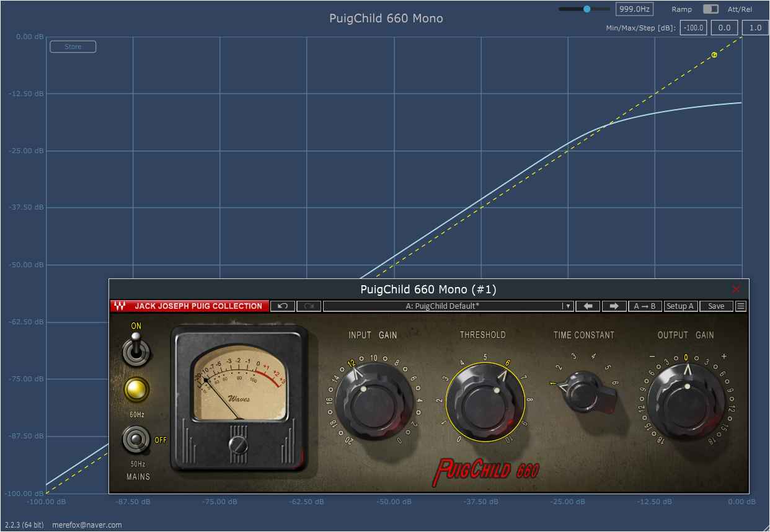770x532 pixels.
Task: Flip the 50Hz MAINS toggle switch
Action: coord(137,440)
